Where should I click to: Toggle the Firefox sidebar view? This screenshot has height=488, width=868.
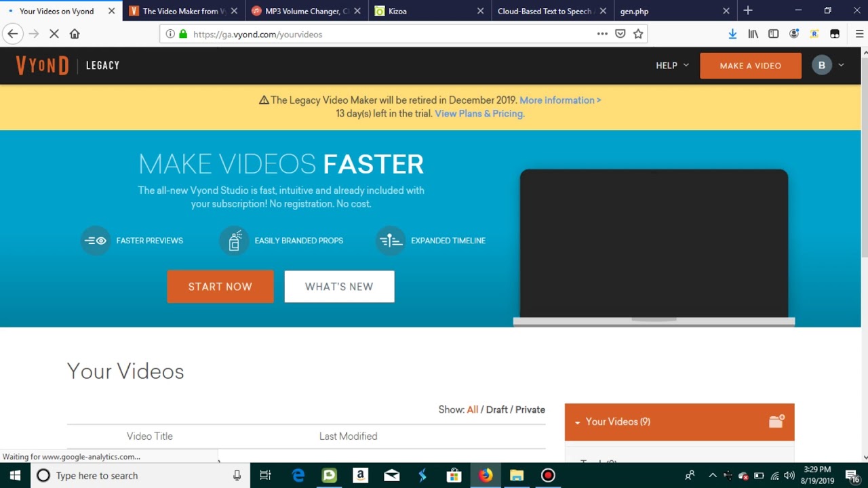[773, 34]
